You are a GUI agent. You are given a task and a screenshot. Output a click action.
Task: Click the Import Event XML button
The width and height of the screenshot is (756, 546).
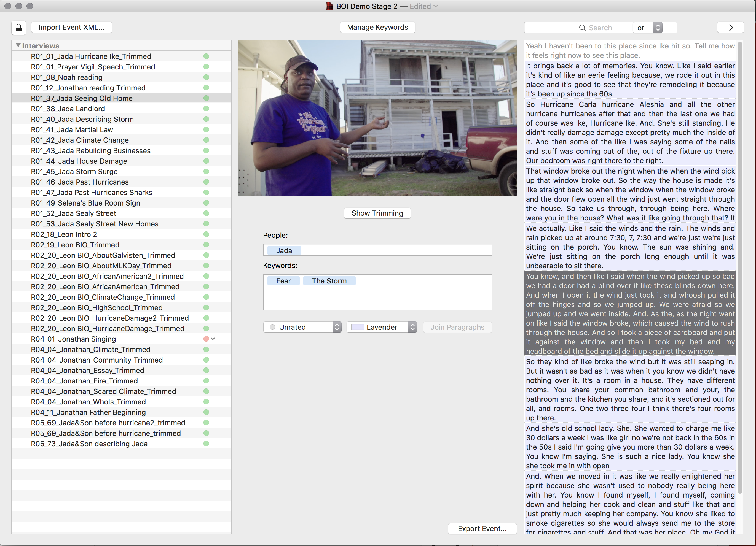pos(71,27)
